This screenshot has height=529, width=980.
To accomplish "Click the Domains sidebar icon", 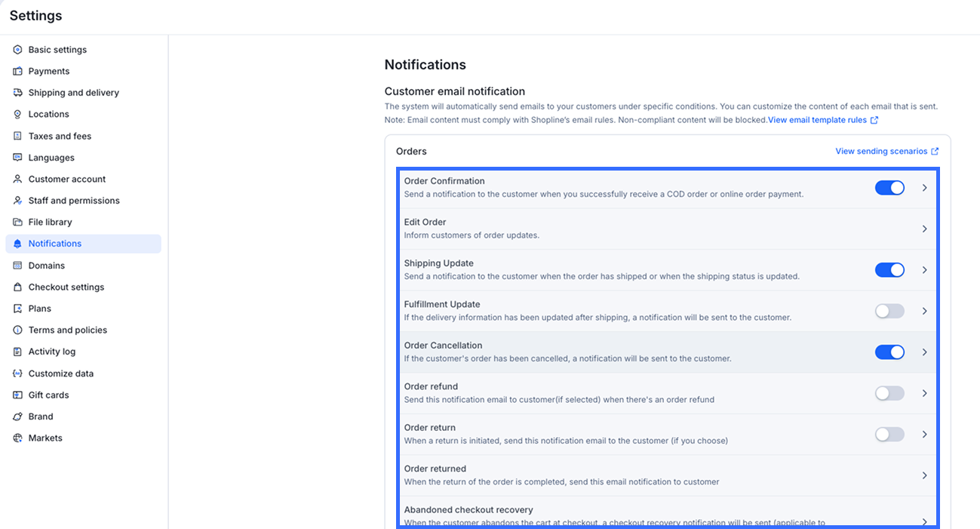I will (17, 266).
